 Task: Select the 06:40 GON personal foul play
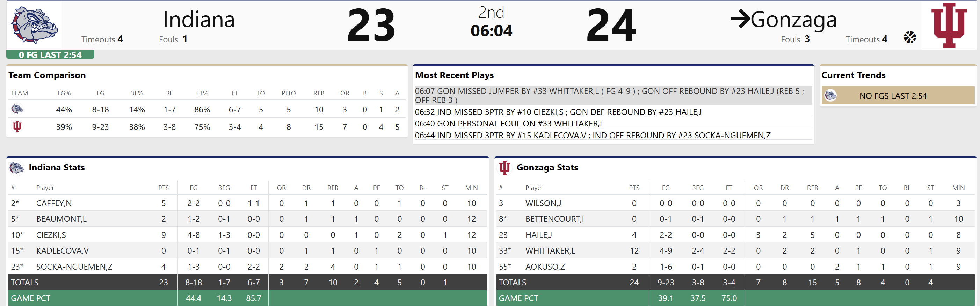click(x=509, y=124)
